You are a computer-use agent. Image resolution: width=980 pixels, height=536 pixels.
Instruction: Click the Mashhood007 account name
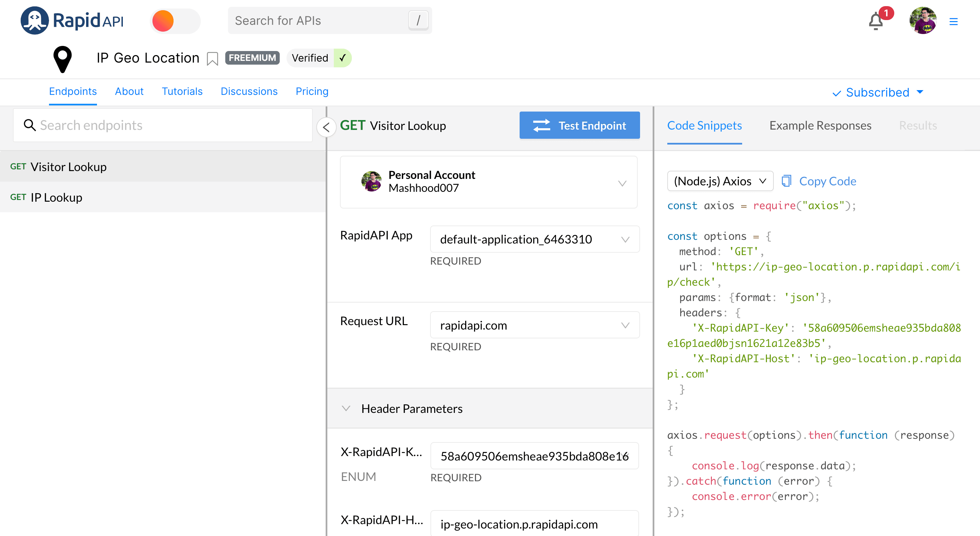423,188
